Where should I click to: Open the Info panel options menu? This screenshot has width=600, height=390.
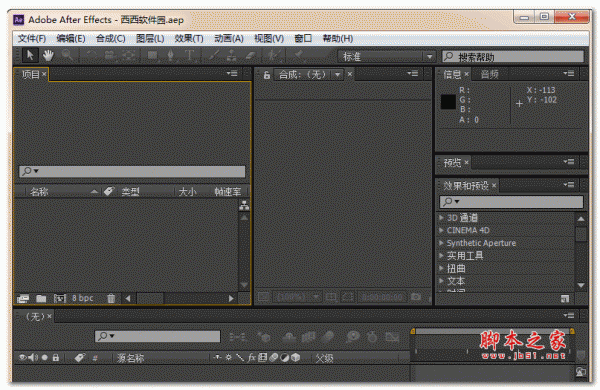tap(569, 73)
